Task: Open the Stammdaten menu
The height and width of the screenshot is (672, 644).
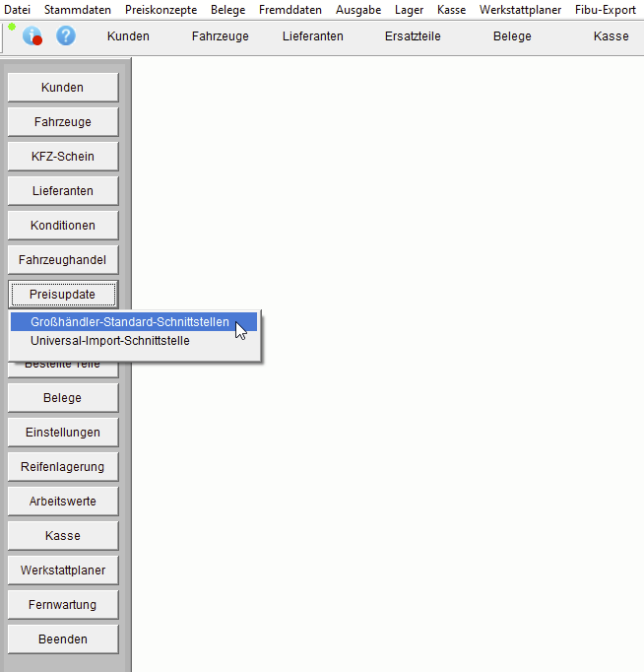Action: coord(78,10)
